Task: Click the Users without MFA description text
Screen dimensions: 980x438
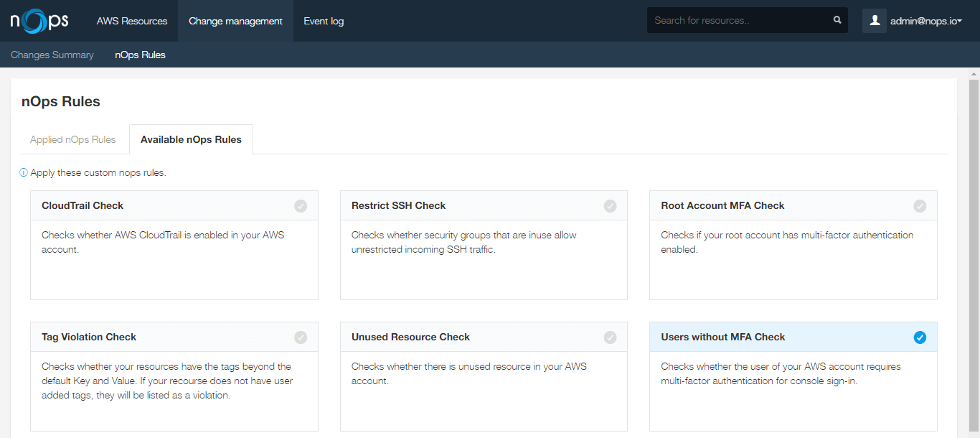Action: [x=781, y=373]
